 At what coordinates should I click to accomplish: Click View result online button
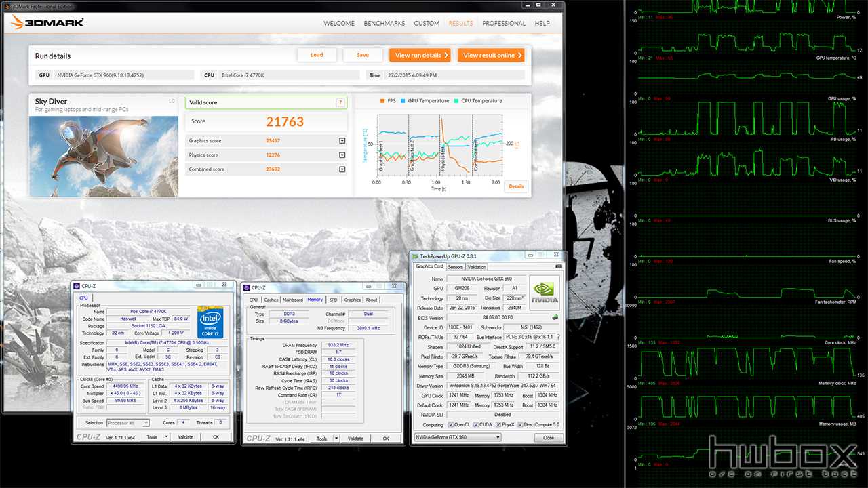[x=491, y=55]
